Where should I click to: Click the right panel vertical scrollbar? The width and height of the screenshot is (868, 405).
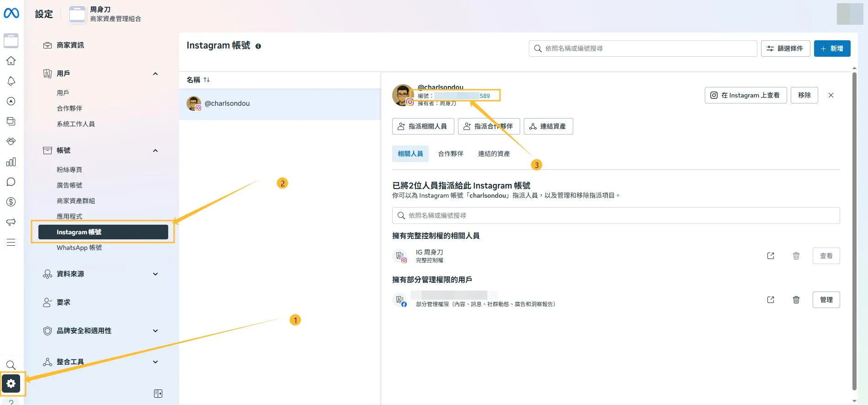[x=854, y=229]
